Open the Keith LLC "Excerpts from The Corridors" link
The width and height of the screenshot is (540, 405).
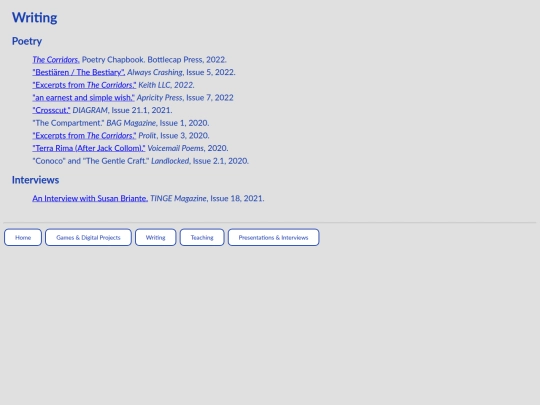click(x=84, y=85)
